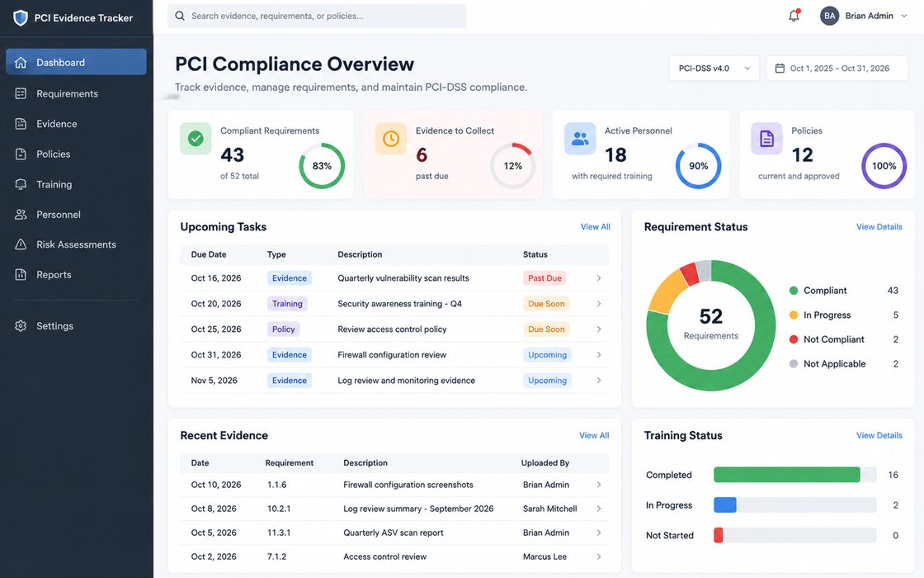Click Marcus Lee in Uploaded By column
924x578 pixels.
click(x=544, y=557)
